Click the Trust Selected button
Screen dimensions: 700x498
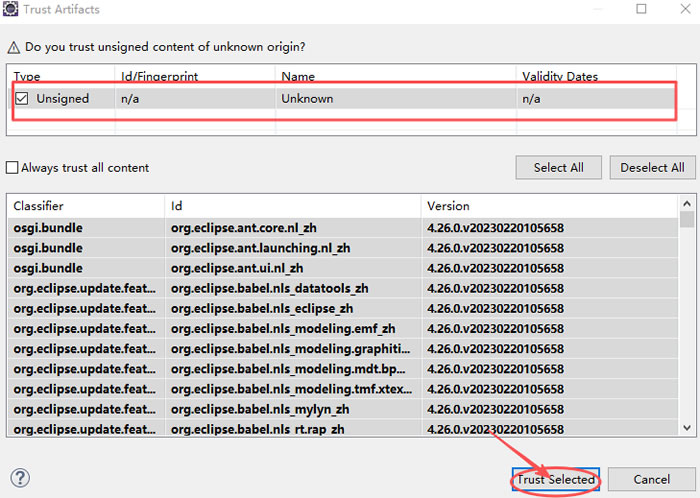[556, 480]
